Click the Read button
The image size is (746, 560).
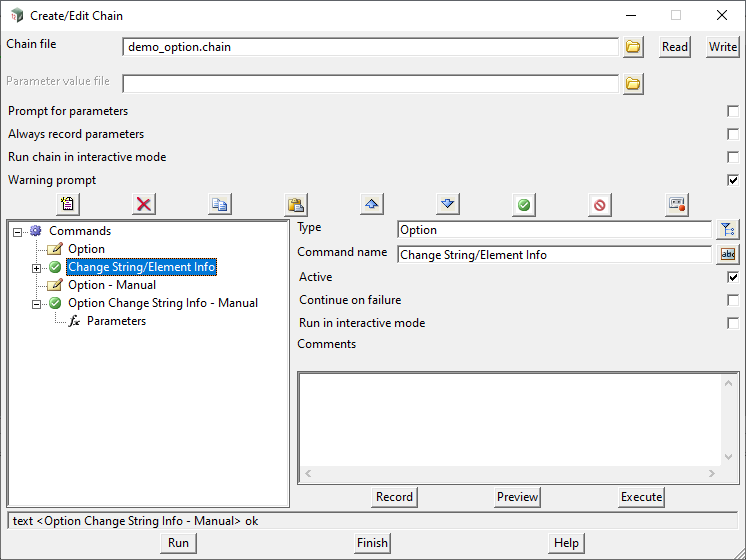click(x=675, y=47)
